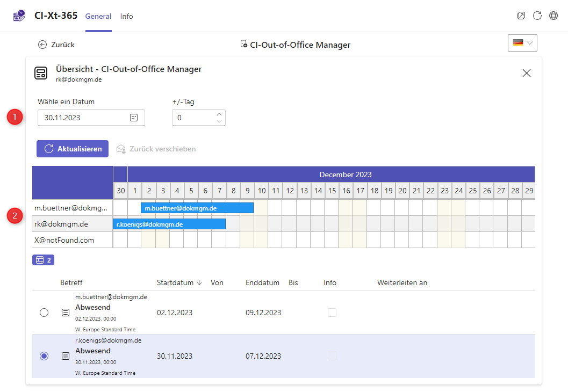This screenshot has height=392, width=568.
Task: Click the table count badge showing 2
Action: [x=43, y=260]
